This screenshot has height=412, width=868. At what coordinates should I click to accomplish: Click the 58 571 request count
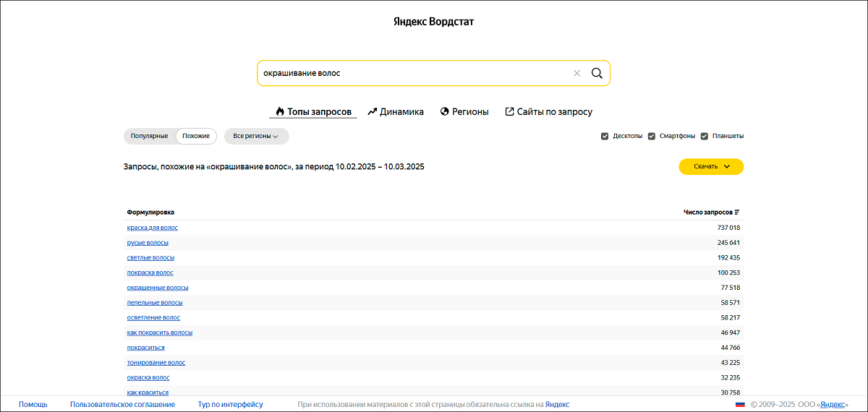coord(731,303)
